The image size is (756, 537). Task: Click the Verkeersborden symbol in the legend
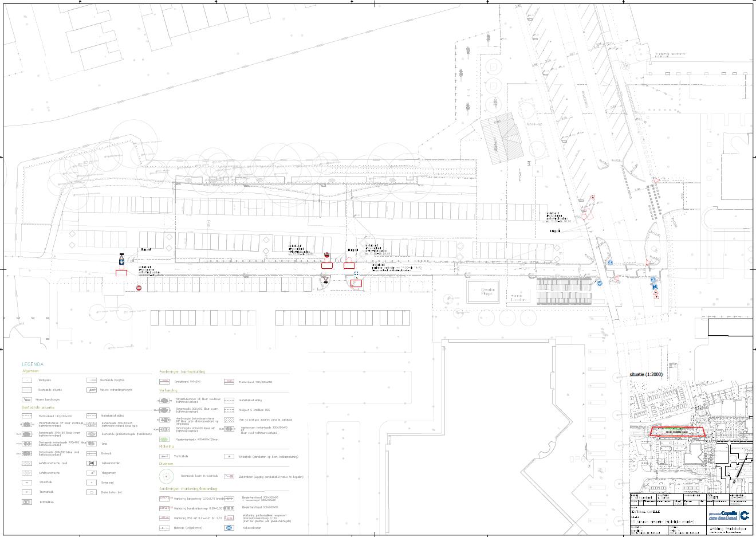click(91, 463)
